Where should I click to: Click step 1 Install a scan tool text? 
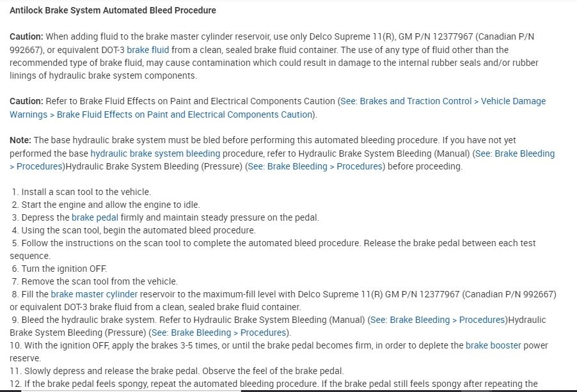(86, 192)
